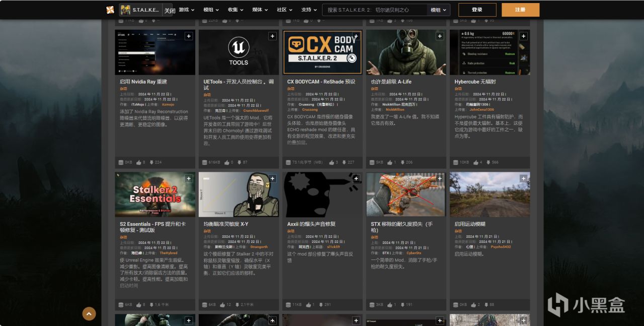Expand the 社区 menu
This screenshot has width=644, height=326.
[284, 10]
